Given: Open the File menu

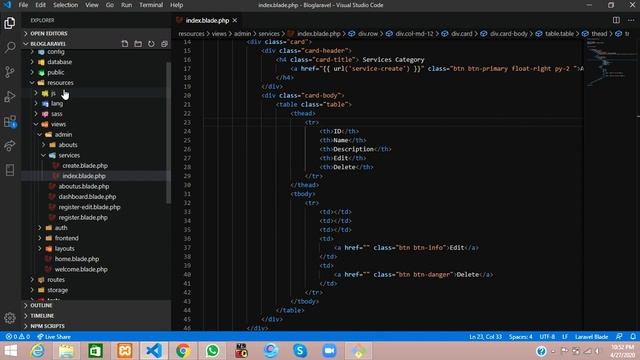Looking at the screenshot, I should coord(23,5).
